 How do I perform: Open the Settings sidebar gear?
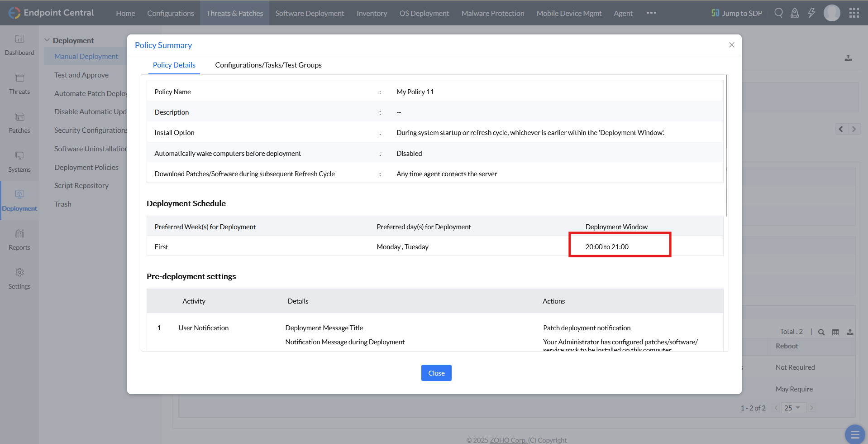tap(19, 273)
